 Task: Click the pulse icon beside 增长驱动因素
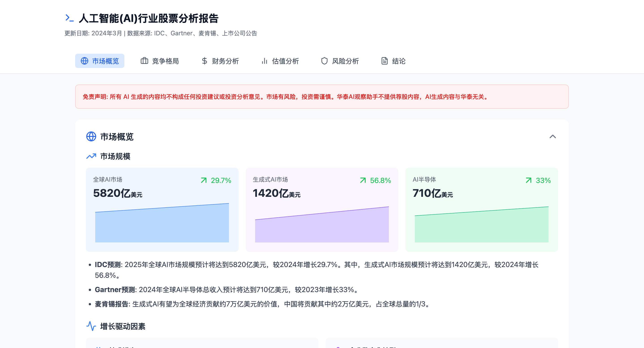coord(91,326)
